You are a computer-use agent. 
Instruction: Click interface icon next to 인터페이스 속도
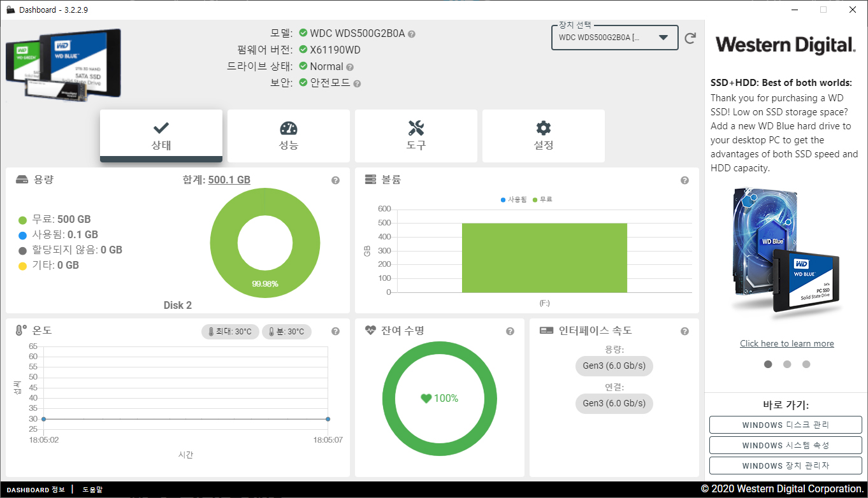tap(546, 331)
